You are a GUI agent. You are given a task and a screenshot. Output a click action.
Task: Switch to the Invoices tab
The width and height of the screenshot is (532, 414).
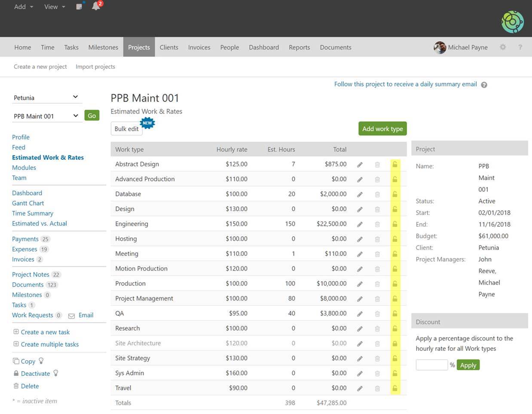(199, 47)
